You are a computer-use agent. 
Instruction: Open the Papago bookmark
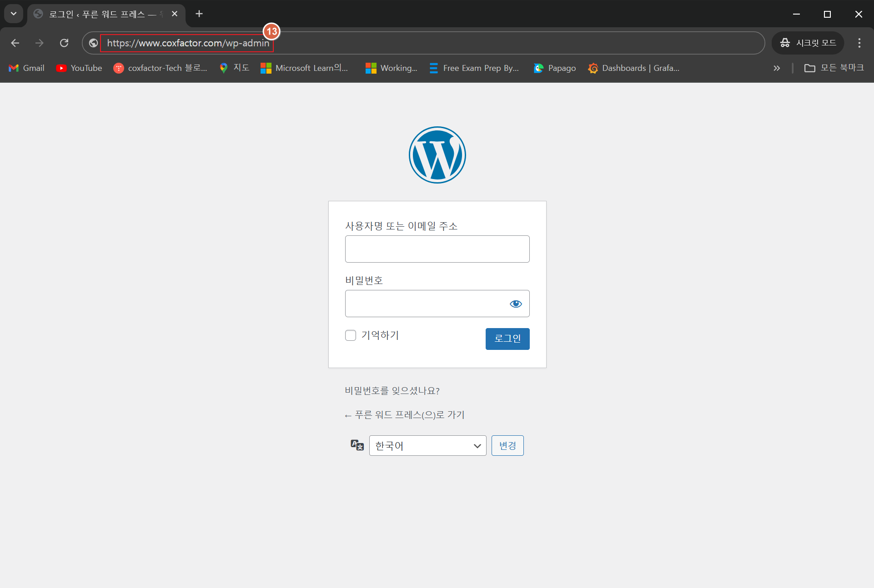[555, 68]
